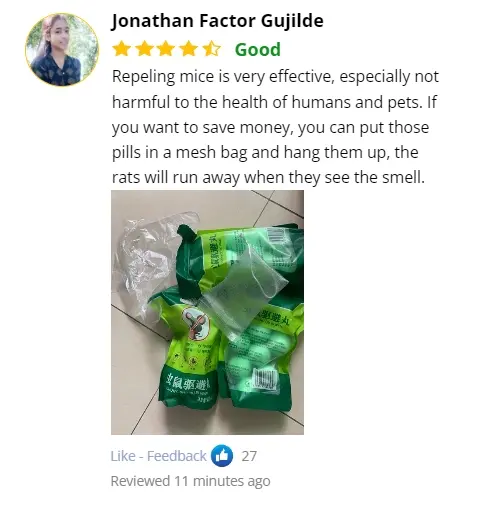Click the green Good rating label

click(258, 50)
